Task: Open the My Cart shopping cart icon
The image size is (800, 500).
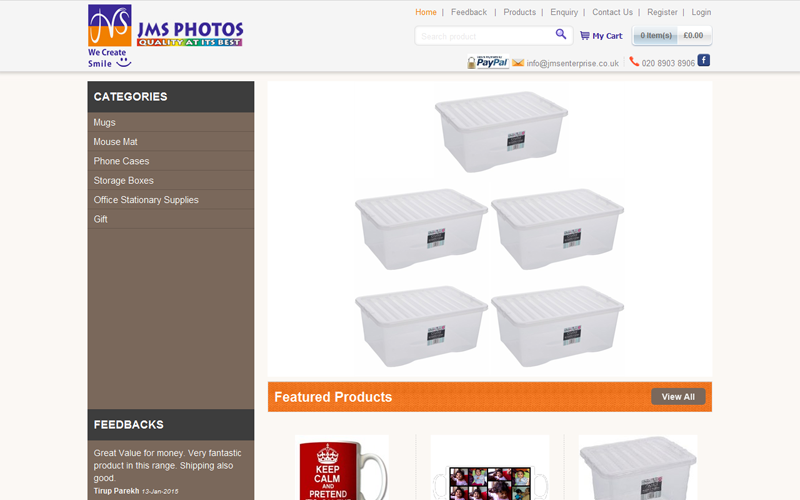Action: [585, 36]
